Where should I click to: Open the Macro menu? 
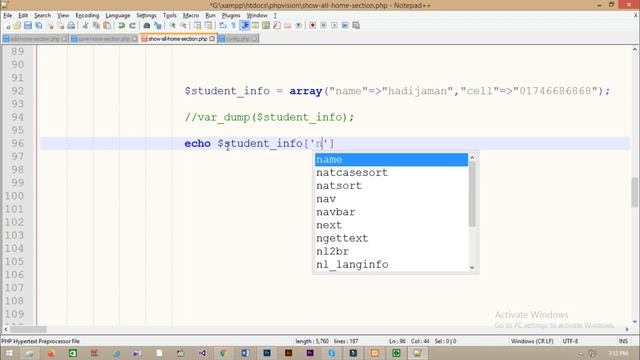click(x=191, y=15)
